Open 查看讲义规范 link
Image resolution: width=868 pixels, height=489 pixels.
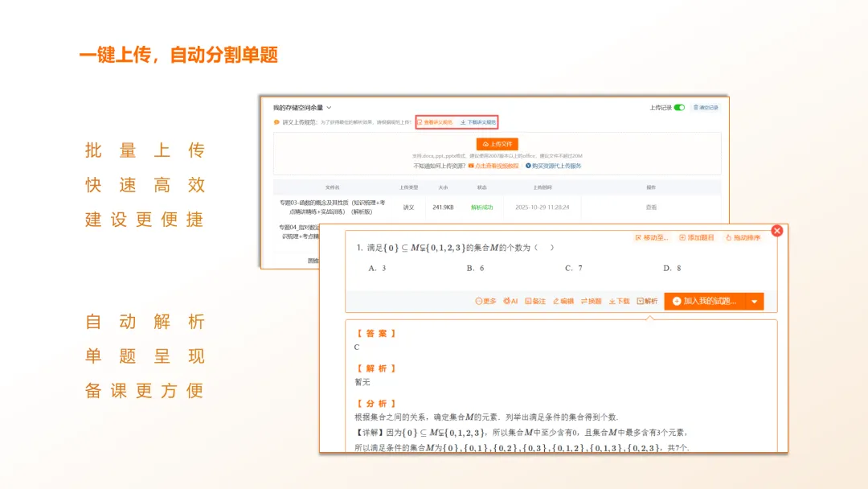[435, 122]
